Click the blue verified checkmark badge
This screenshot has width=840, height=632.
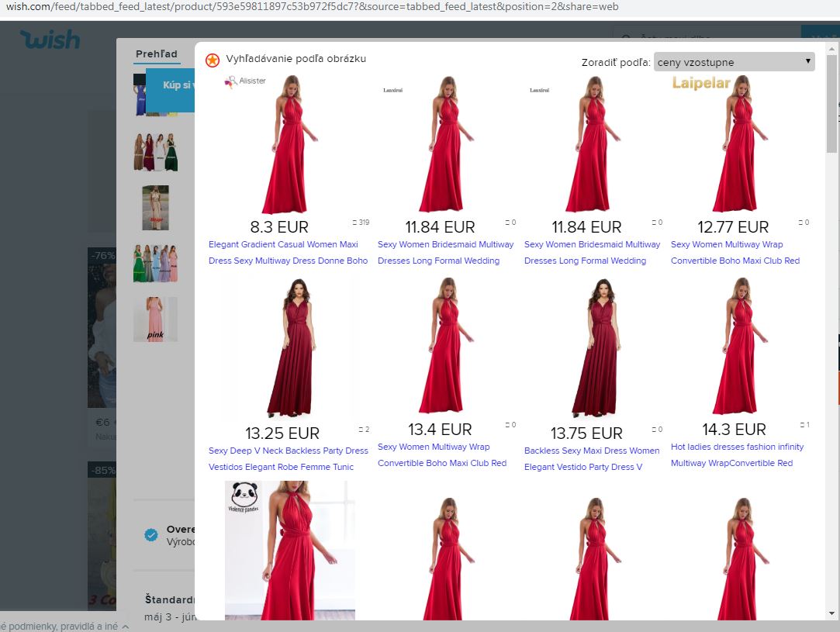(x=151, y=535)
